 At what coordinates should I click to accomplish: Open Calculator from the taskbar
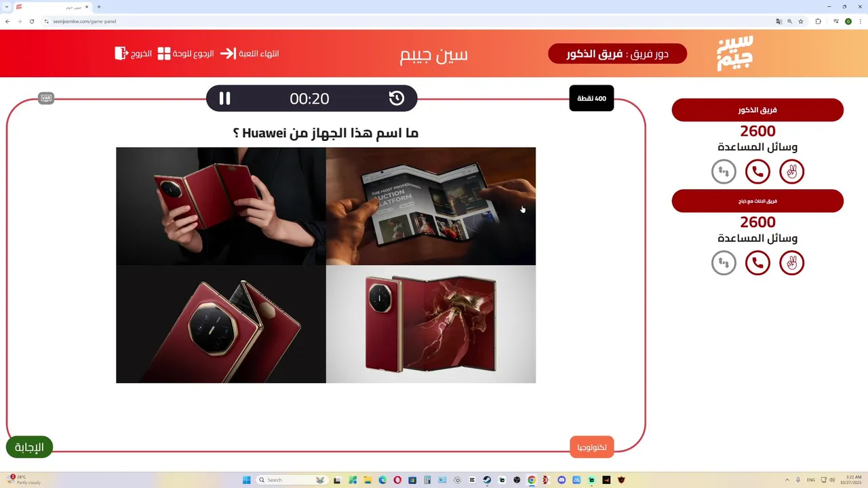427,480
